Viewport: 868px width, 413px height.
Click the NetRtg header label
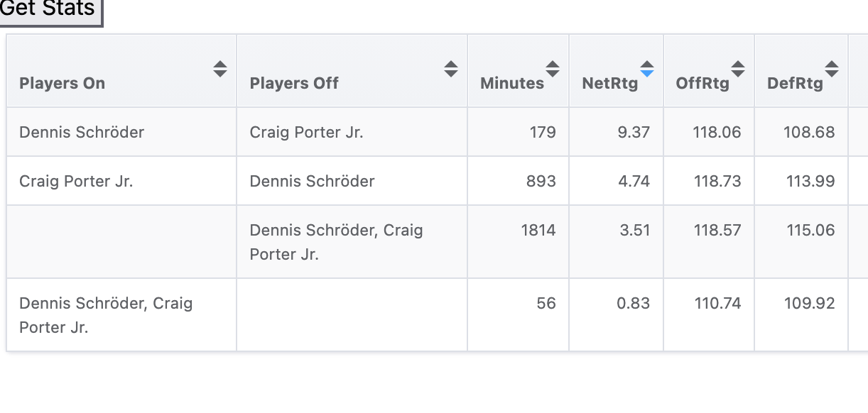[609, 83]
